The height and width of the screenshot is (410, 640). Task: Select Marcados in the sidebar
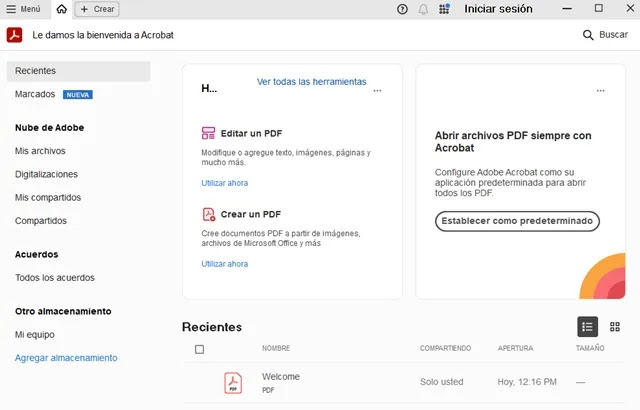click(x=35, y=94)
